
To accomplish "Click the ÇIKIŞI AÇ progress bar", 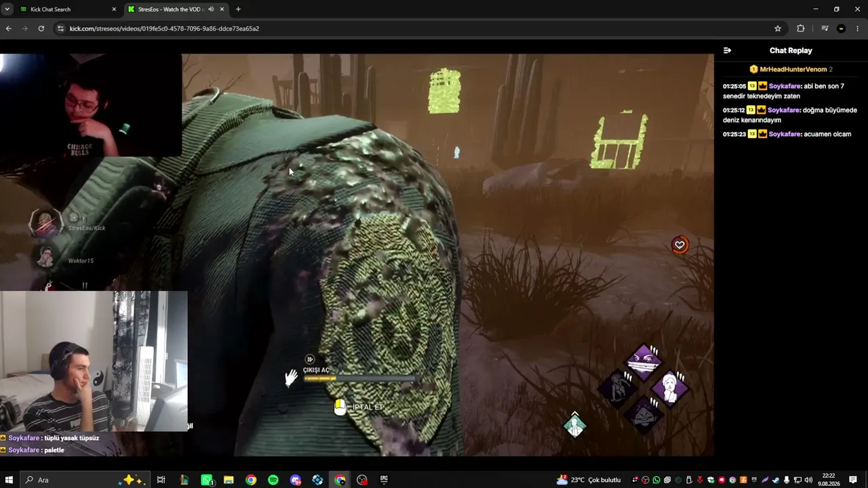I will point(360,378).
